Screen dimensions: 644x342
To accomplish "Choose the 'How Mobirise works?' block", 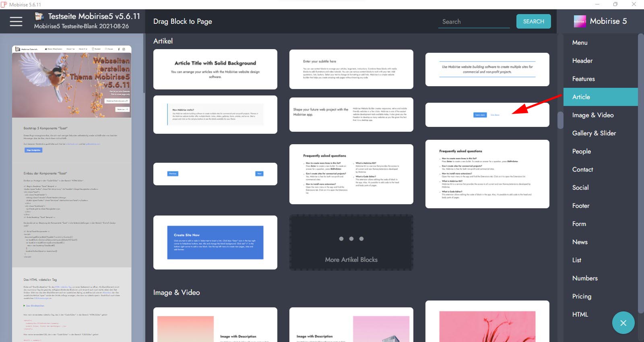I will click(215, 114).
